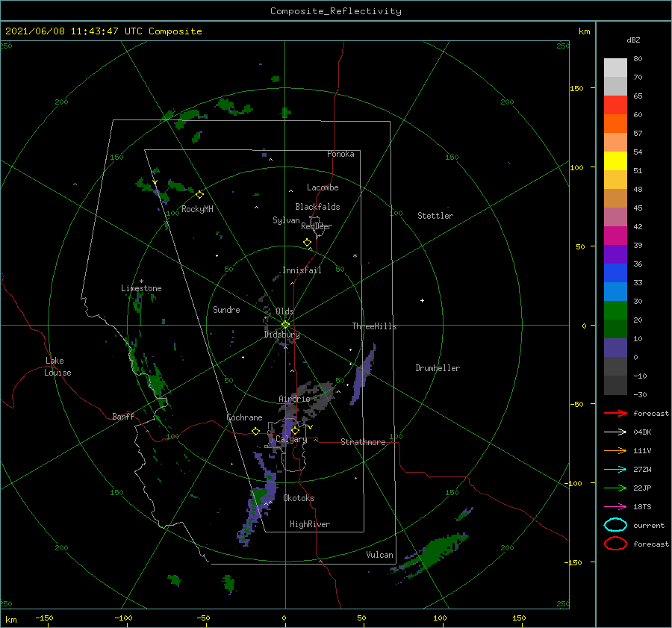The width and height of the screenshot is (672, 628).
Task: Select the 39 dBZ magenta color swatch
Action: (615, 235)
